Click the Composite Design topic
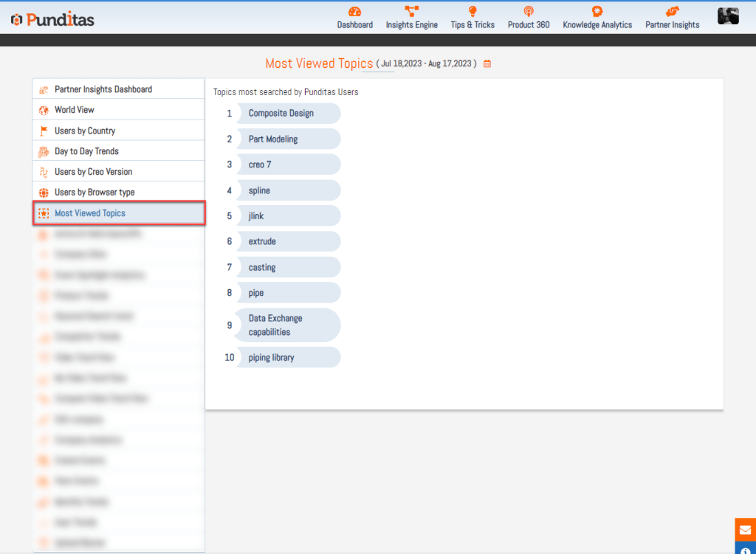756x554 pixels. [281, 114]
